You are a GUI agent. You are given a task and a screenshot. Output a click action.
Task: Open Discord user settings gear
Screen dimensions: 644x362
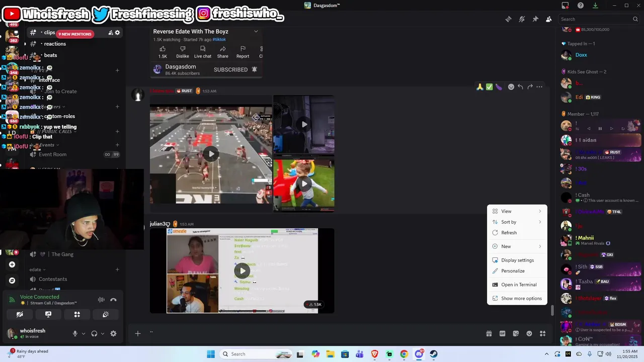(113, 333)
